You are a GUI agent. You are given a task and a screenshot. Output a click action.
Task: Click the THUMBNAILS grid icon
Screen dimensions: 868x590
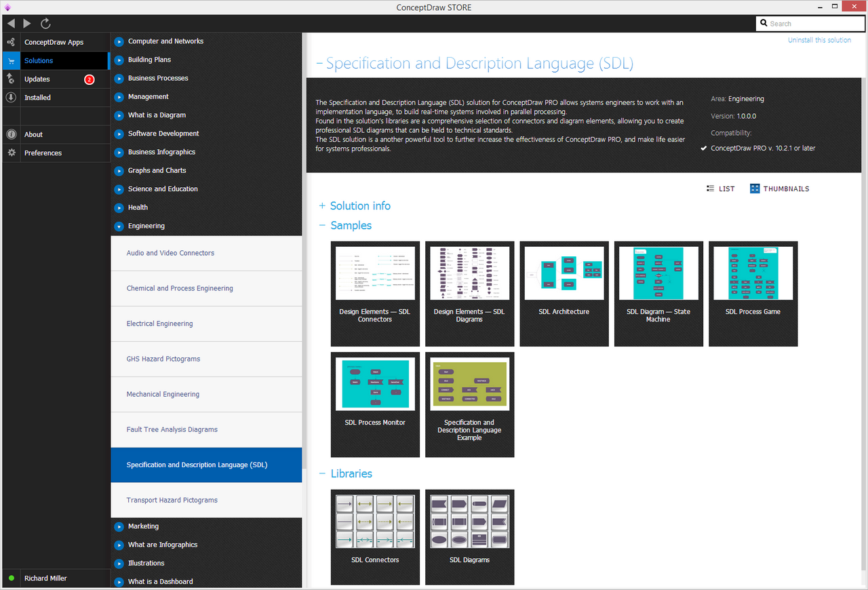point(755,189)
